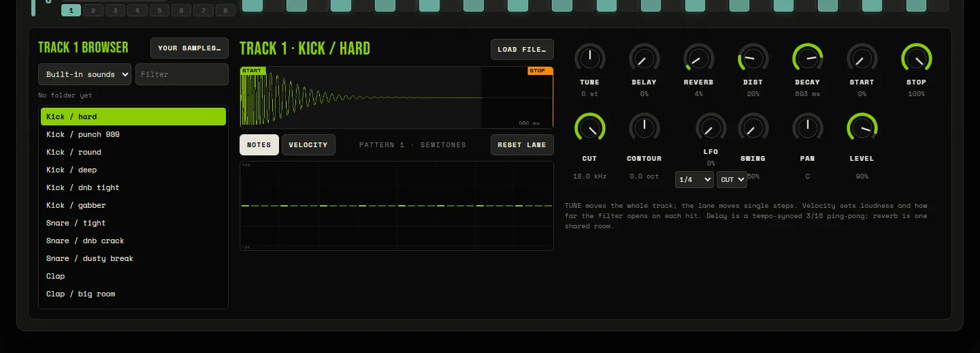Image resolution: width=980 pixels, height=353 pixels.
Task: Focus the Filter search field
Action: 182,74
